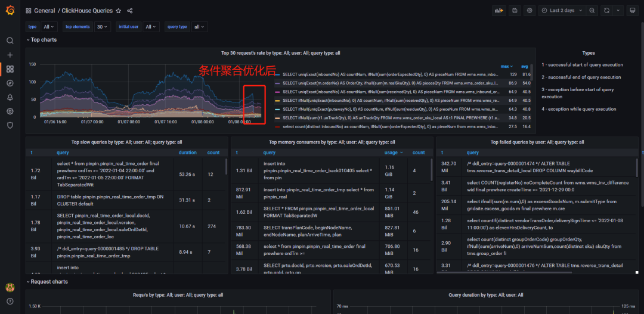The width and height of the screenshot is (644, 314).
Task: Open the type variable dropdown All
Action: pyautogui.click(x=49, y=27)
